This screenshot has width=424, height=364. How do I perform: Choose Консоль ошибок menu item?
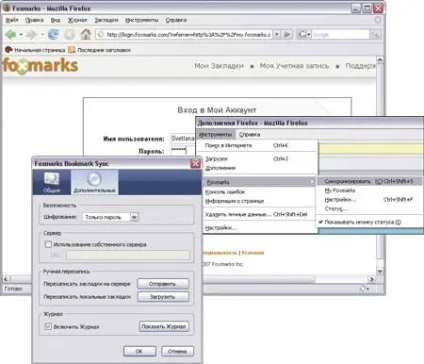point(259,192)
